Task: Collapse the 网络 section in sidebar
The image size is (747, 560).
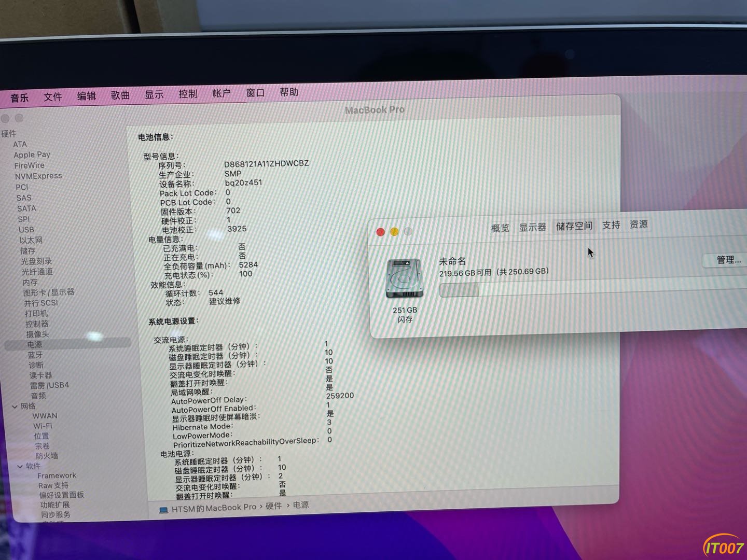Action: [x=15, y=407]
